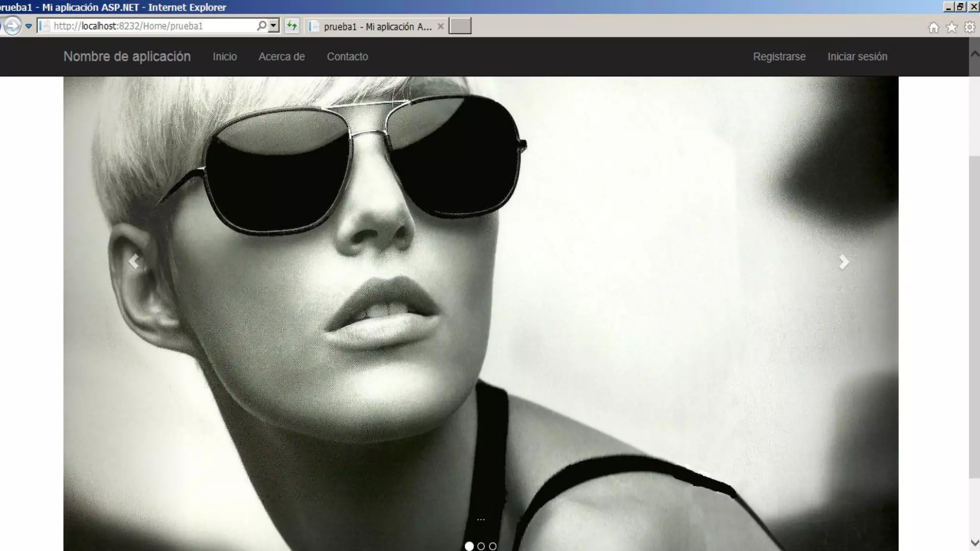980x551 pixels.
Task: Open the Tools gear icon
Action: tap(969, 28)
